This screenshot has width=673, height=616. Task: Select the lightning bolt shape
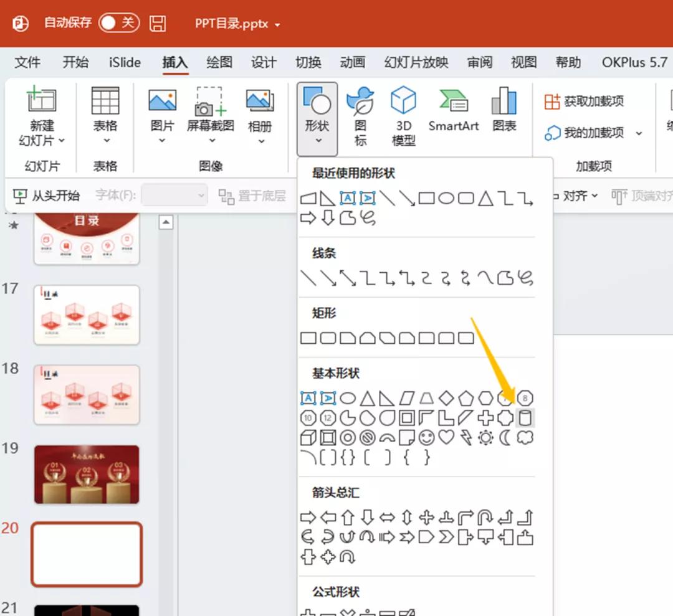465,438
